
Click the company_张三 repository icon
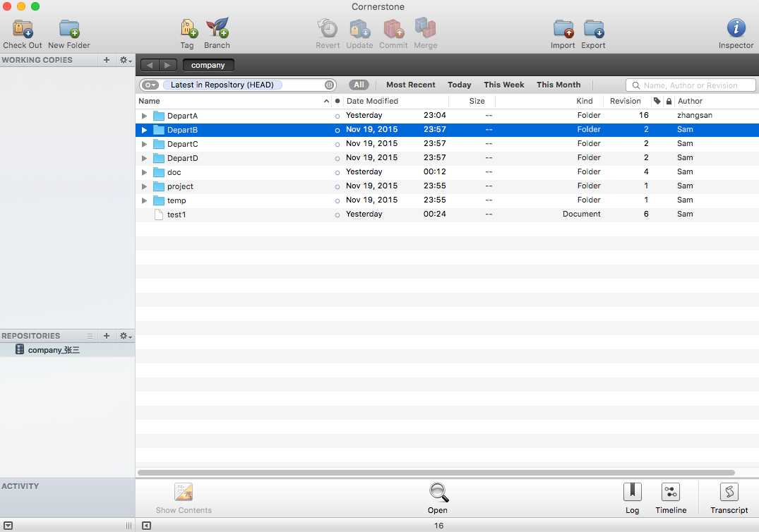tap(19, 349)
